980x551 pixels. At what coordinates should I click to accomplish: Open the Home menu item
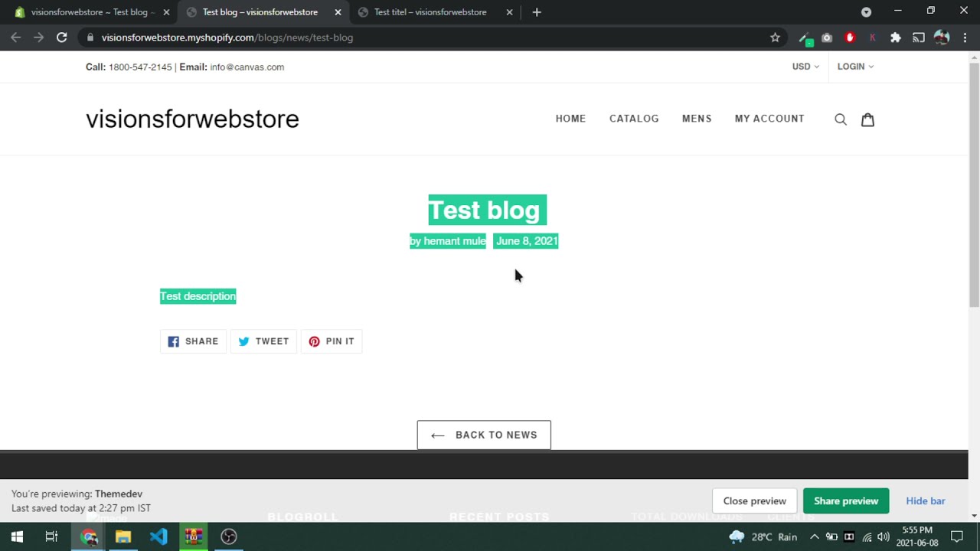(x=570, y=119)
